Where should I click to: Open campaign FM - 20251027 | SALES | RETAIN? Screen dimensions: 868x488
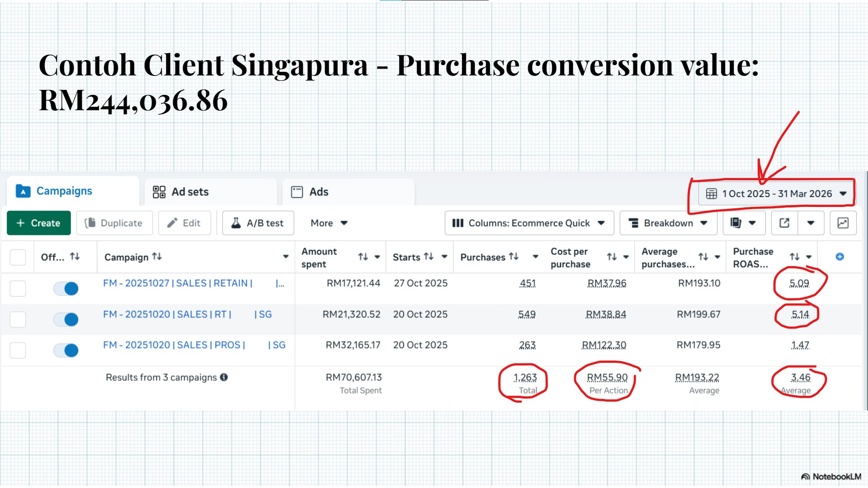coord(193,283)
